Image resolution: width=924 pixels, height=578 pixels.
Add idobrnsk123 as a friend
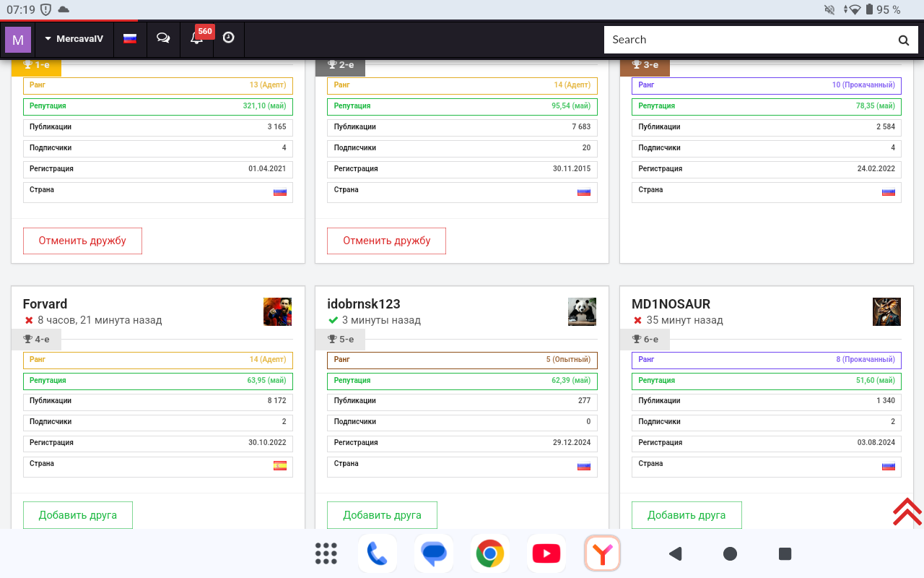[x=382, y=515]
